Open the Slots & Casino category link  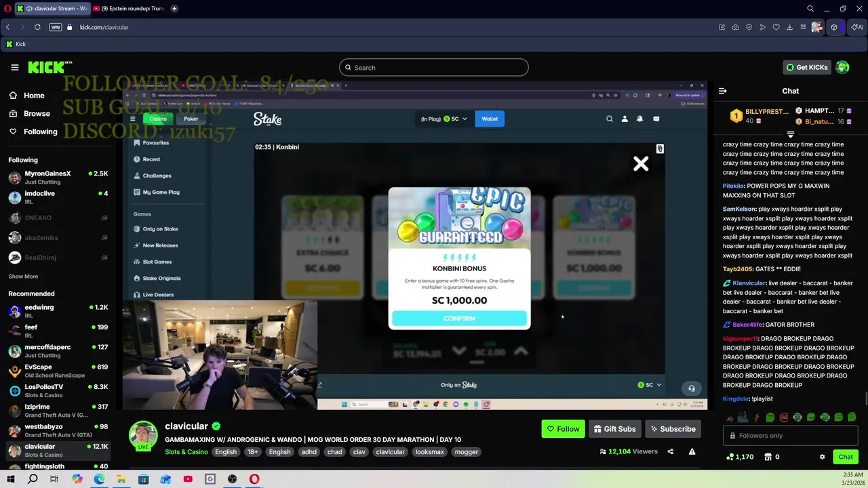(x=186, y=452)
